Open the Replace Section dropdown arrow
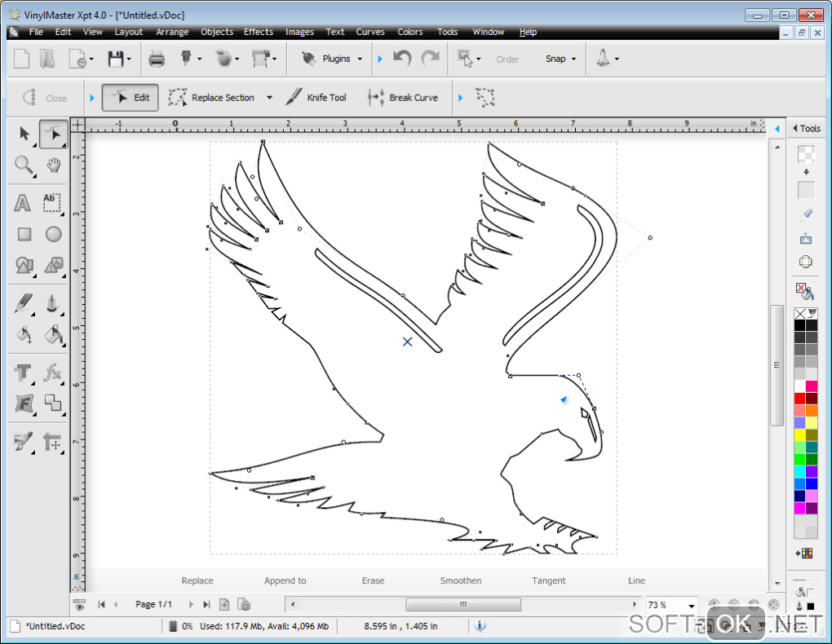This screenshot has width=832, height=644. pos(269,98)
